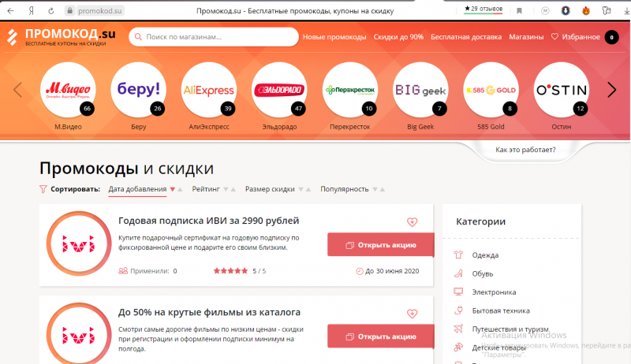631x364 pixels.
Task: Sort Размер скидки descending arrow
Action: click(x=301, y=189)
